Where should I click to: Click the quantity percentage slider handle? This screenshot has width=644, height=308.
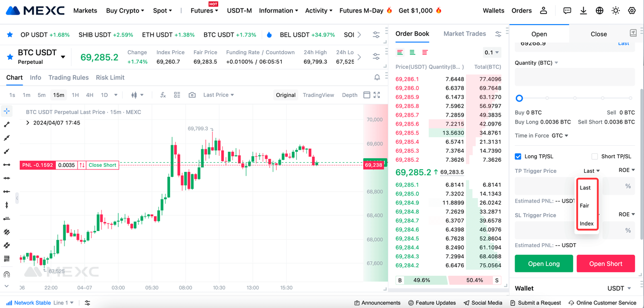coord(519,98)
